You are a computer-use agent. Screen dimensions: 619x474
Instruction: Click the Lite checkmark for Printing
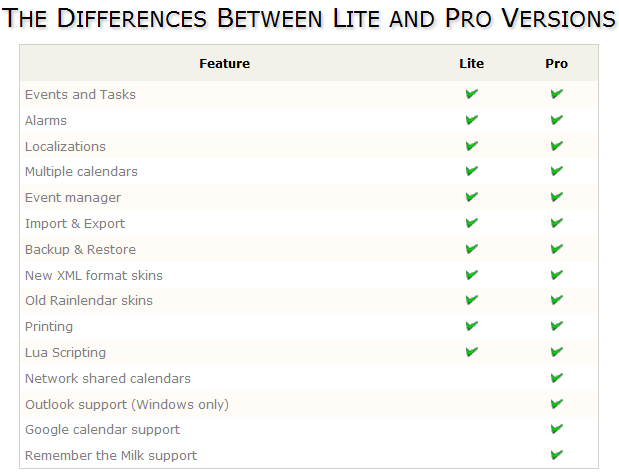(x=471, y=326)
